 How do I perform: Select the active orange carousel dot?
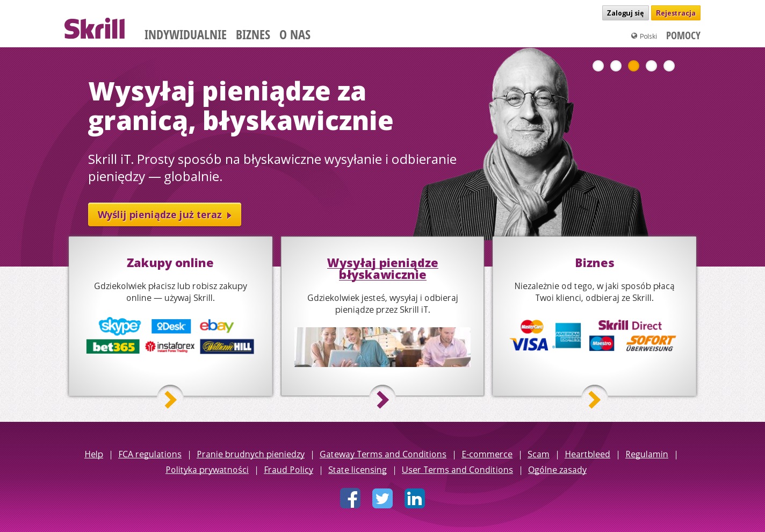click(633, 66)
